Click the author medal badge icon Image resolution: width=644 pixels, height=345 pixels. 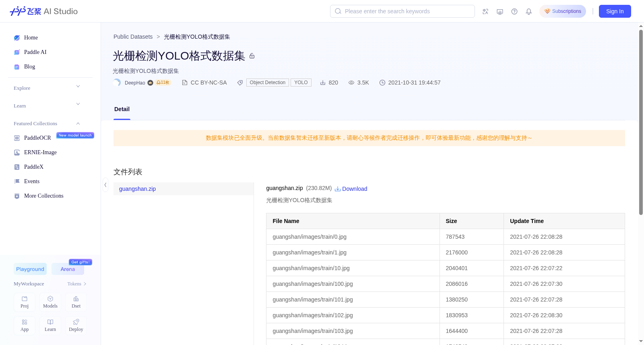click(150, 83)
